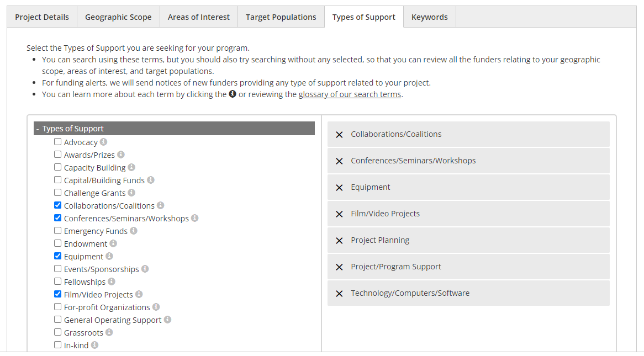Click the info icon next to Advocacy
Viewport: 644px width, 356px height.
[x=103, y=142]
